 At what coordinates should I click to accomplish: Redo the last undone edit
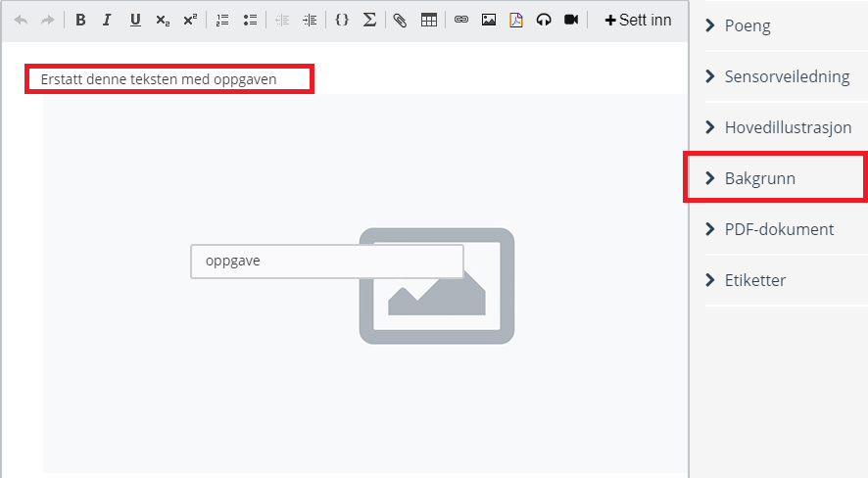coord(48,21)
